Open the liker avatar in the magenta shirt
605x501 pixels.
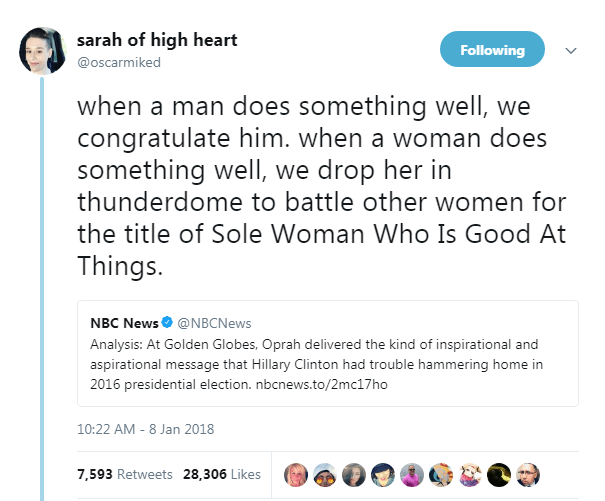coord(413,474)
